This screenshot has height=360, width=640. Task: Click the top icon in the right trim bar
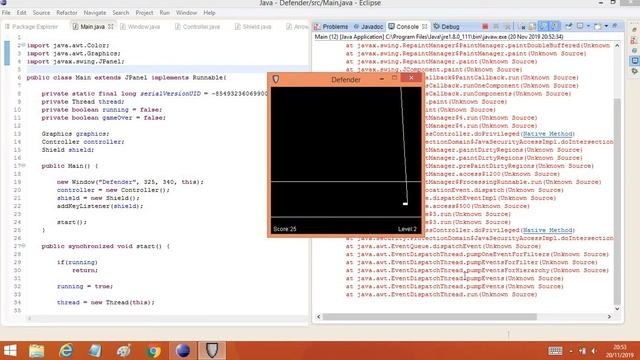634,30
